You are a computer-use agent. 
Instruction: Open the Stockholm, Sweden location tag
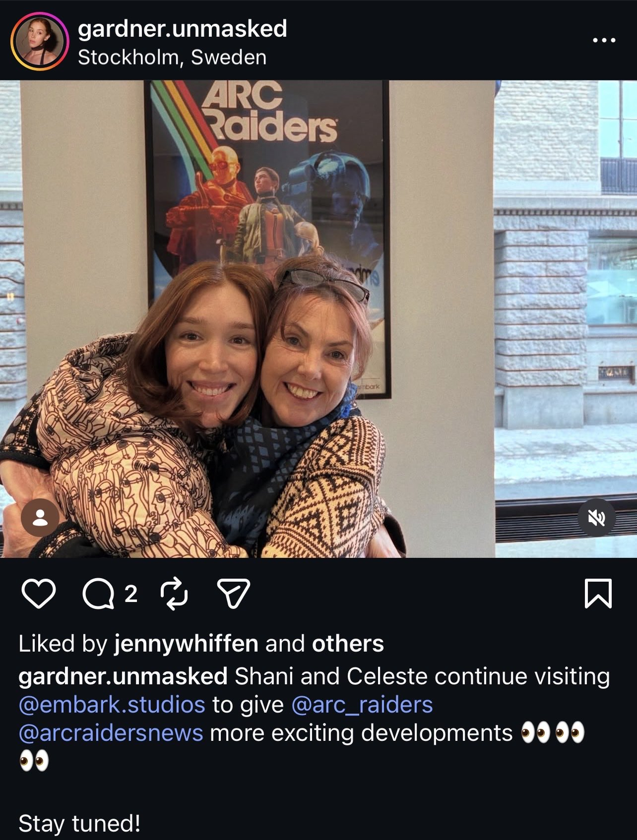click(x=172, y=58)
